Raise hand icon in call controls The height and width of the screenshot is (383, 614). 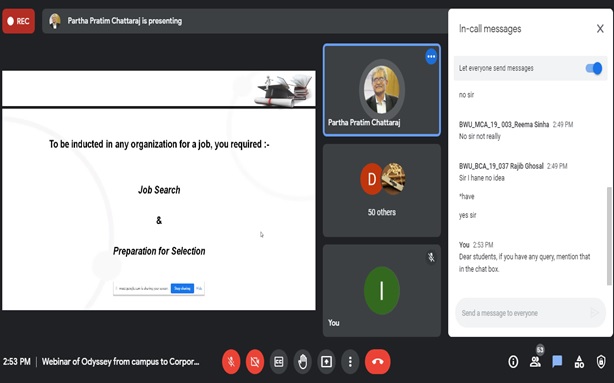(303, 361)
